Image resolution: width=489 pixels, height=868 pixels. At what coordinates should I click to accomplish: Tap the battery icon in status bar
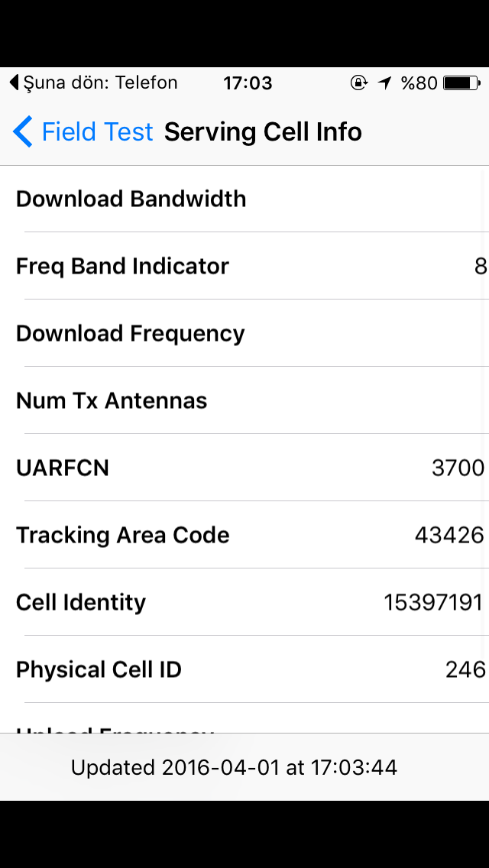(x=461, y=83)
